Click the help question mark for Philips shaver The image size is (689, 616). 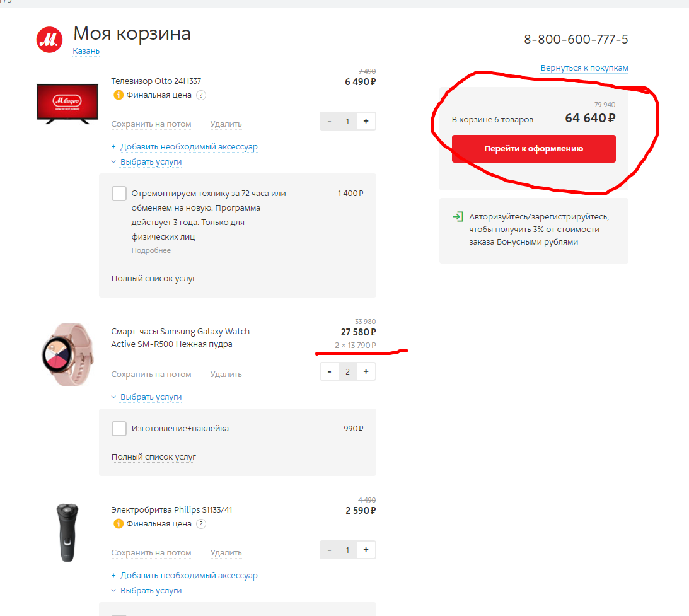click(201, 524)
